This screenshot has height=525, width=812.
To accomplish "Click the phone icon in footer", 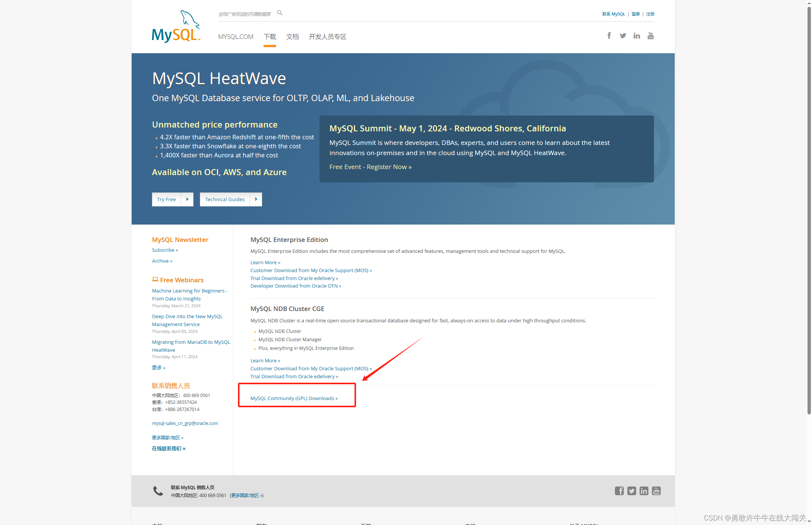I will coord(158,491).
